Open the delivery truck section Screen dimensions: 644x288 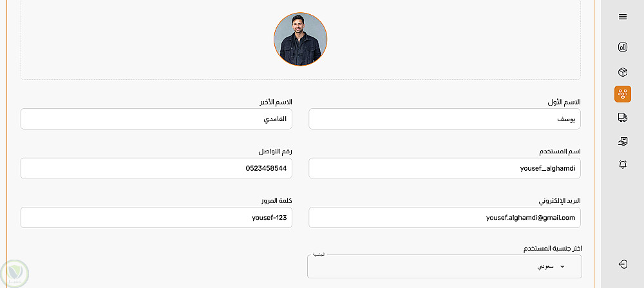tap(623, 117)
